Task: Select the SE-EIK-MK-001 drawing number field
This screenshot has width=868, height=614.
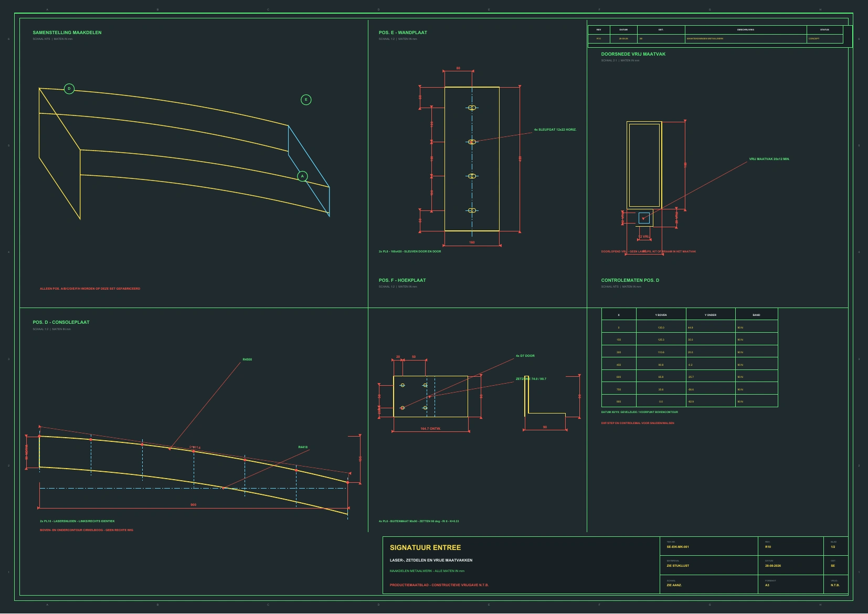Action: click(x=678, y=547)
